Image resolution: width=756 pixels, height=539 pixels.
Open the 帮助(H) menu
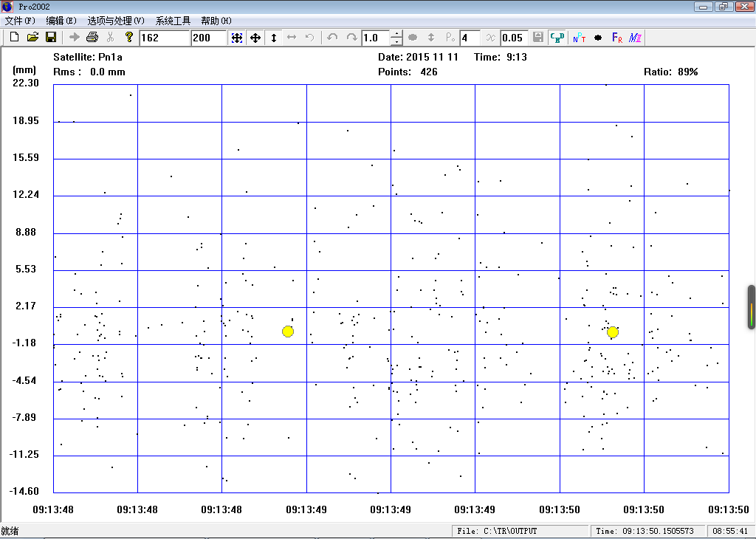(x=216, y=21)
